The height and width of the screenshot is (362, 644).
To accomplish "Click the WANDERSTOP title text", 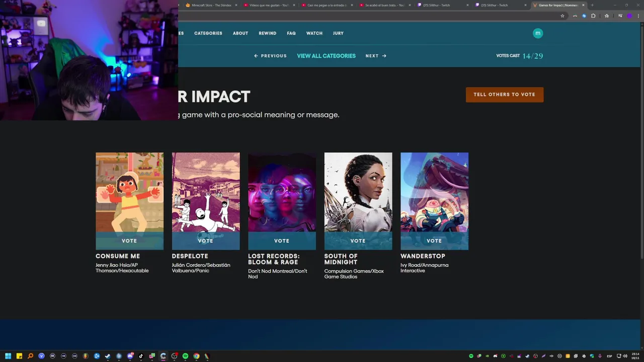I will [423, 256].
